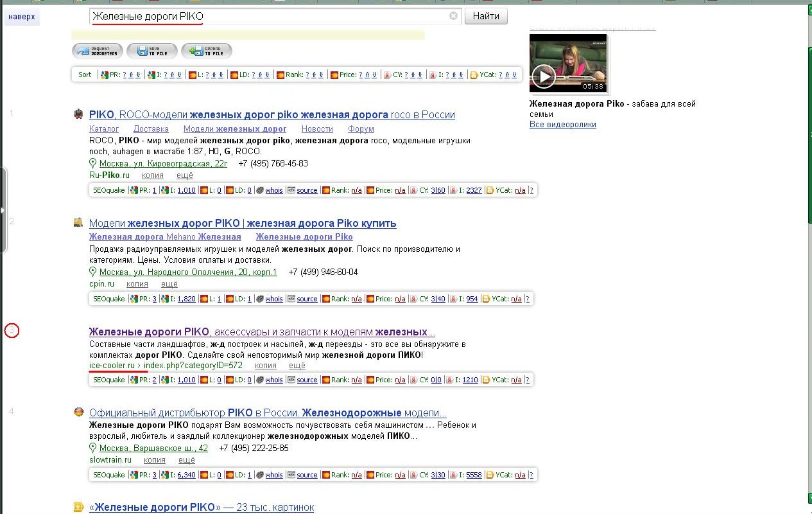
Task: Sort ascending by YCat arrow
Action: 507,75
